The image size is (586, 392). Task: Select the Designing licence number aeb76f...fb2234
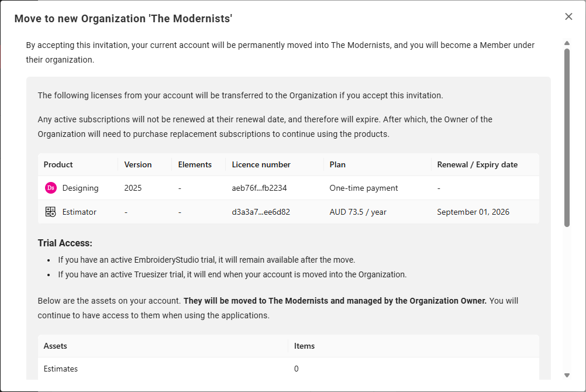[x=259, y=188]
